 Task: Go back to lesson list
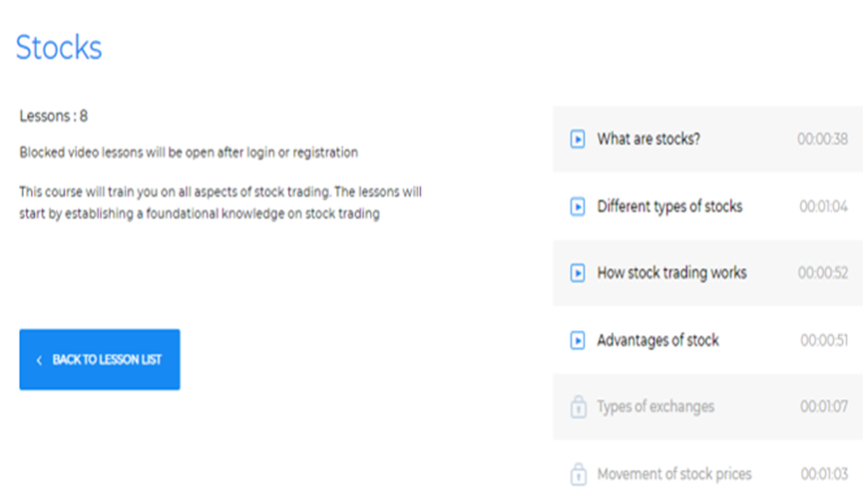[100, 359]
